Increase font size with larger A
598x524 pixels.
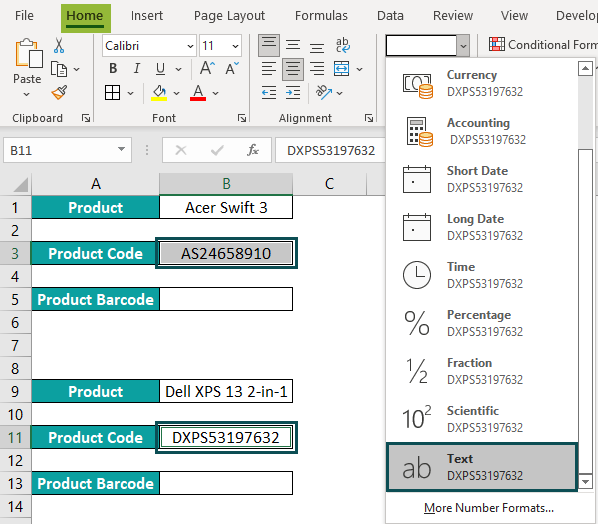click(207, 69)
